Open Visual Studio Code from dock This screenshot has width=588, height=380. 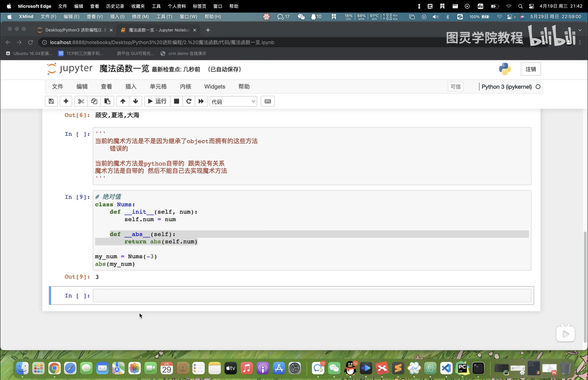446,368
